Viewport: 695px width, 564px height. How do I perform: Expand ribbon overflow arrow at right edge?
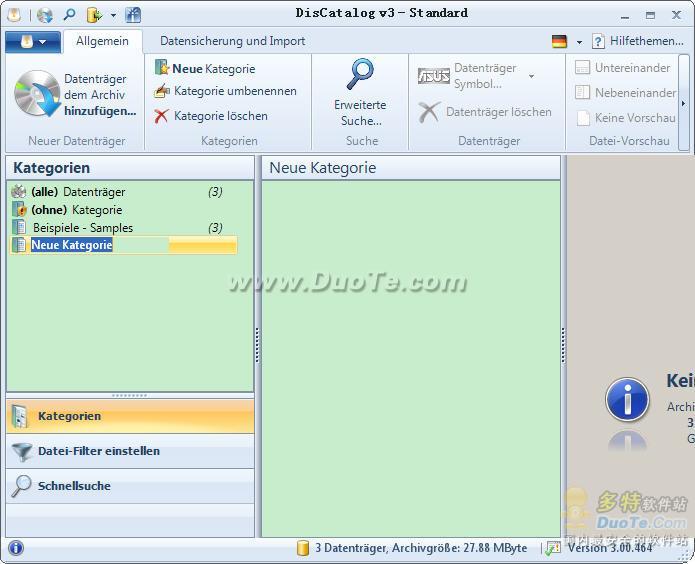(683, 103)
